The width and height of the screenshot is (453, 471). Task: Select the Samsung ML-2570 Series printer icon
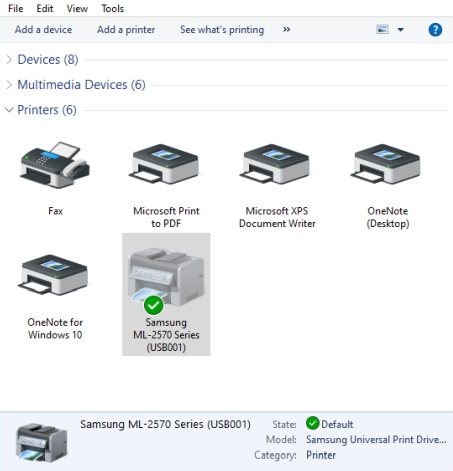[166, 277]
